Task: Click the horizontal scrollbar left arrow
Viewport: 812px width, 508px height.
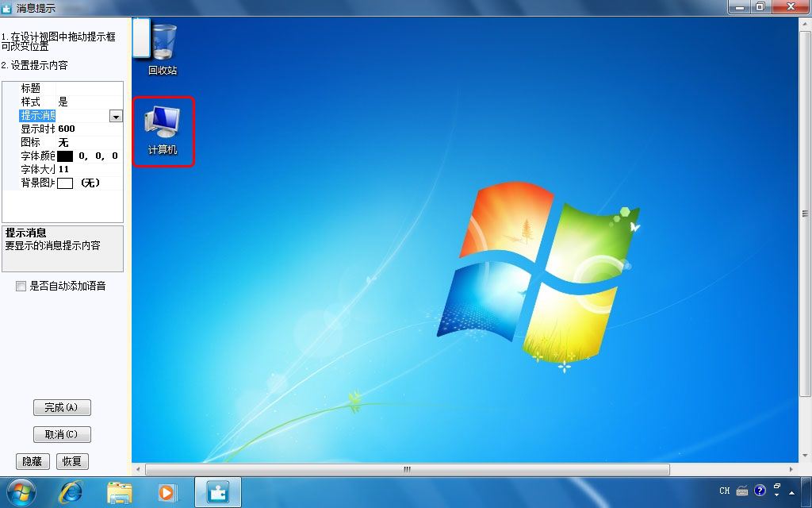Action: click(138, 470)
